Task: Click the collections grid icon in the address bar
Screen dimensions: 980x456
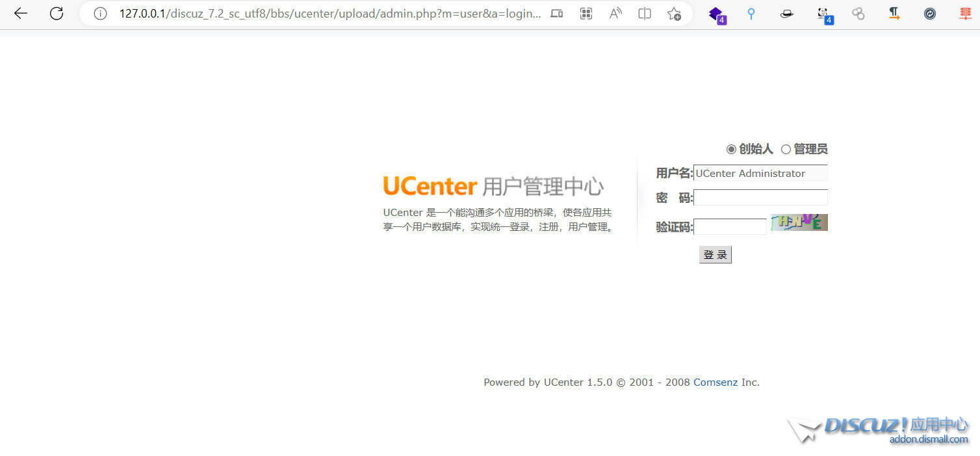Action: click(x=586, y=13)
